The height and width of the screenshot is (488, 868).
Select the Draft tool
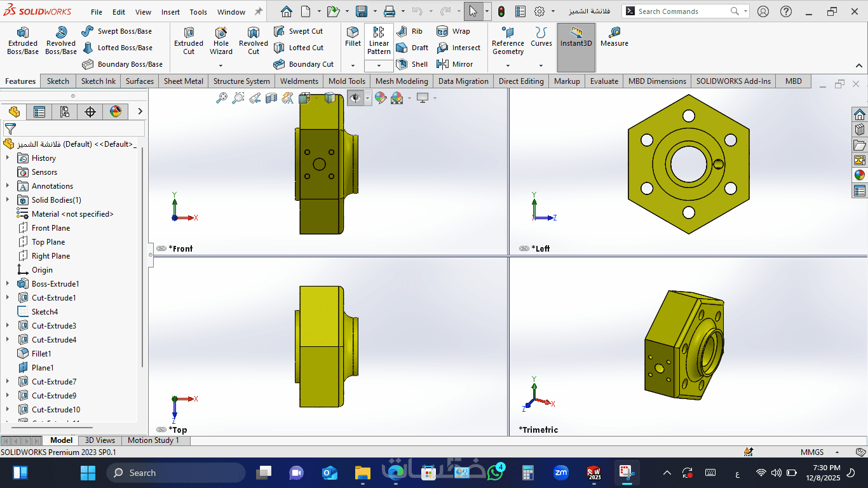(x=412, y=48)
